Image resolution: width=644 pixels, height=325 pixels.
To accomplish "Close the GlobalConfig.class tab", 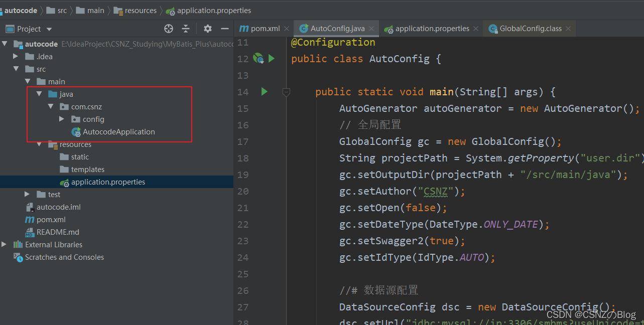I will pos(568,29).
